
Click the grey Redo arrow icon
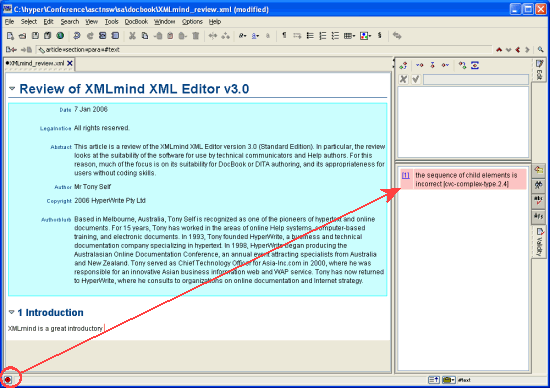pos(90,36)
